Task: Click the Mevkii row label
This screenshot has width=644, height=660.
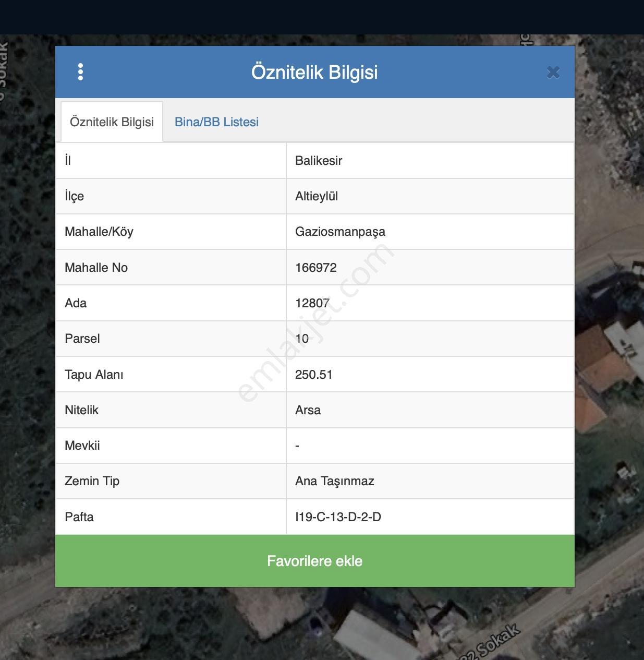Action: [x=82, y=446]
